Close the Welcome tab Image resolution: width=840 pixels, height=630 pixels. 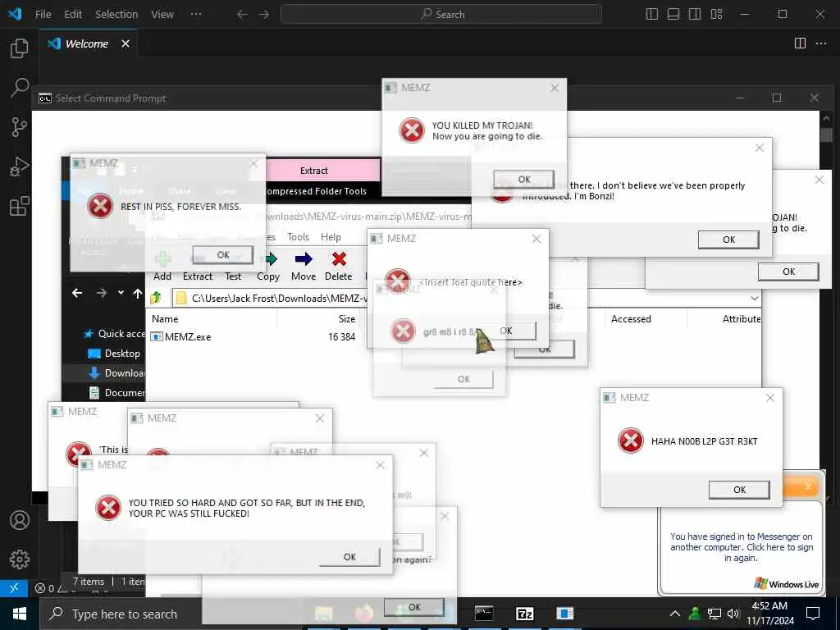coord(126,43)
